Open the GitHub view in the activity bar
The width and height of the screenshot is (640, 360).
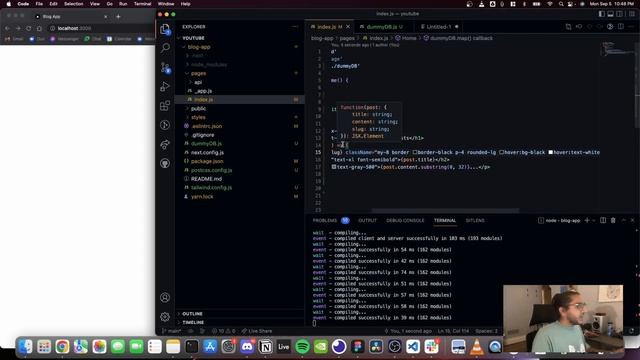tap(165, 163)
